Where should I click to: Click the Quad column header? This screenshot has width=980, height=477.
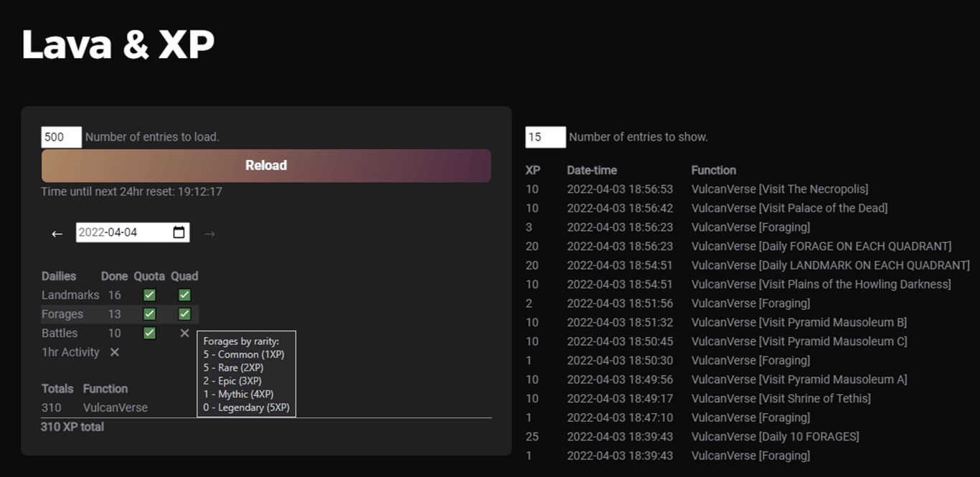coord(184,276)
